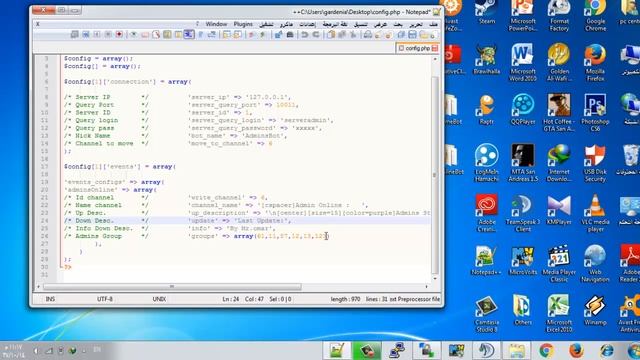Toggle the Show All Characters toolbar icon

(x=200, y=35)
